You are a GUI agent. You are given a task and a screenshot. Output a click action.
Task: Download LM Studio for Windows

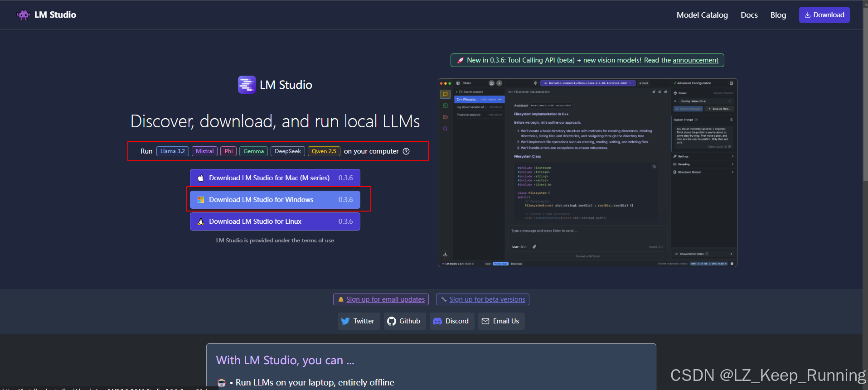click(x=275, y=200)
